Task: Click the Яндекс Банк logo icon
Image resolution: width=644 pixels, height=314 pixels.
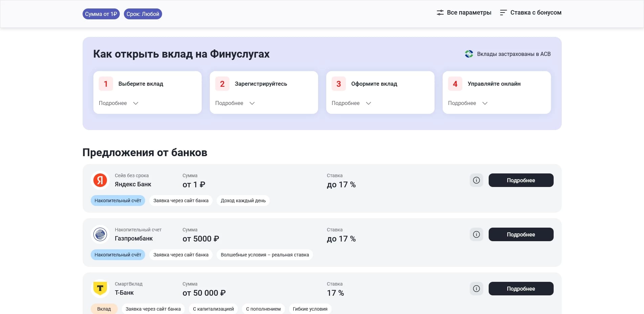Action: 100,180
